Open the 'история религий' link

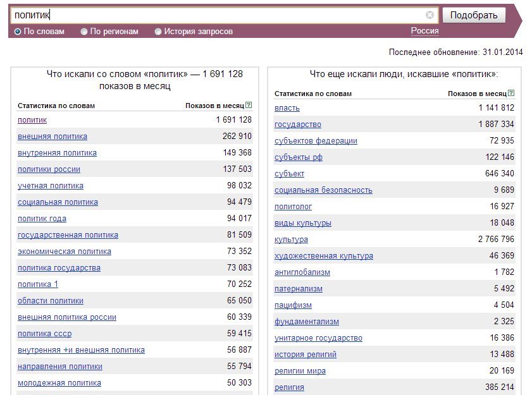pyautogui.click(x=306, y=355)
